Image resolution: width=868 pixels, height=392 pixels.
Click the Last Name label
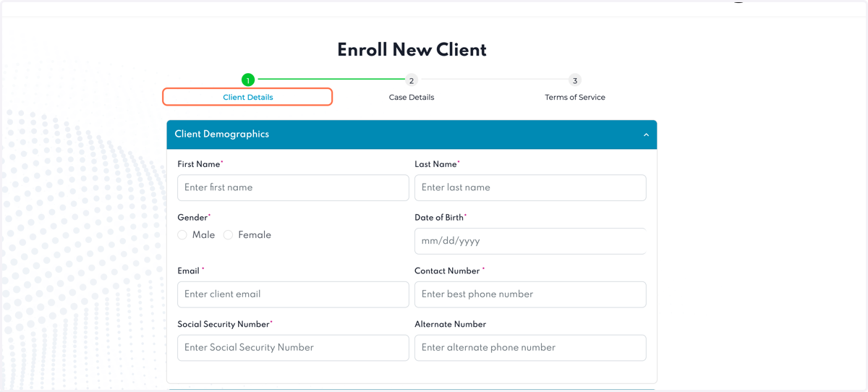click(x=435, y=164)
